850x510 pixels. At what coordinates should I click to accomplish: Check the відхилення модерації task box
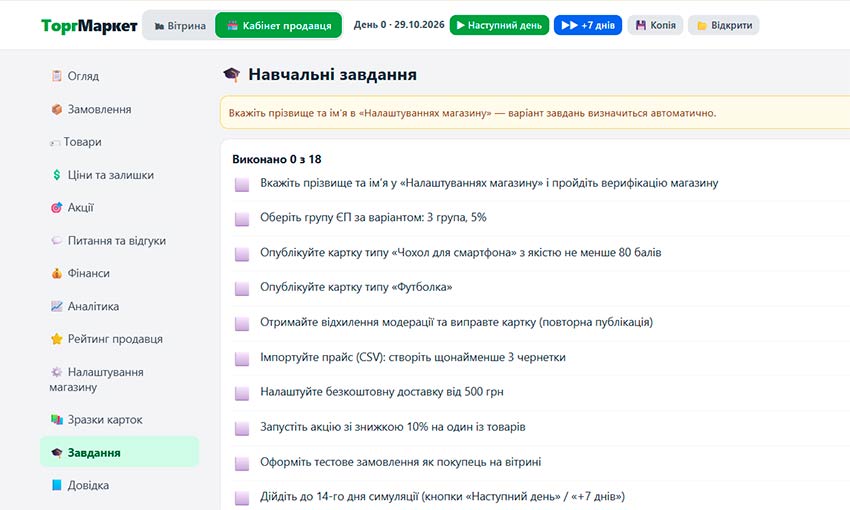coord(242,324)
